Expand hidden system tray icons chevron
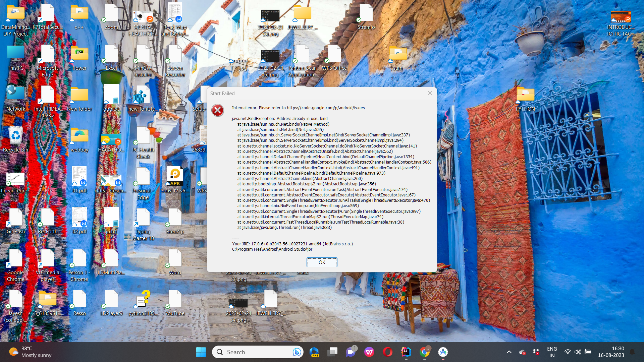Image resolution: width=644 pixels, height=362 pixels. click(509, 352)
